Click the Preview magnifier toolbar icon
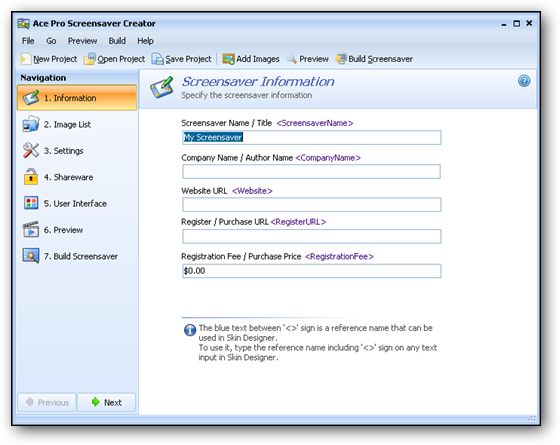 [292, 59]
